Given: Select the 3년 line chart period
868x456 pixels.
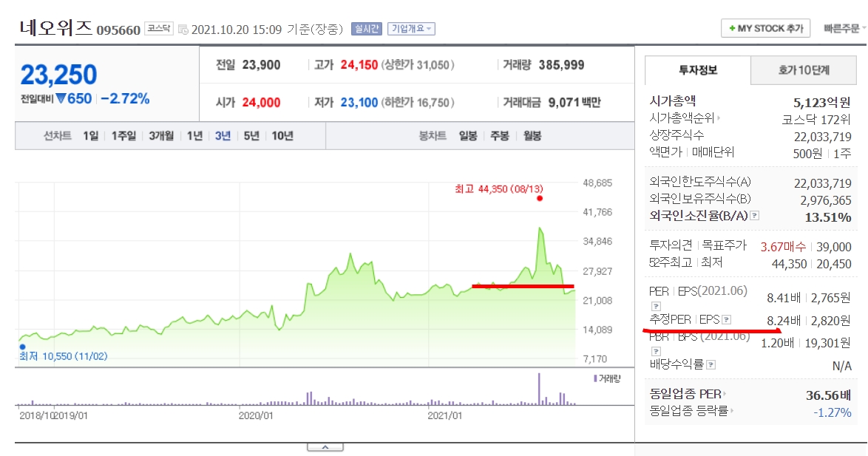Looking at the screenshot, I should [223, 135].
